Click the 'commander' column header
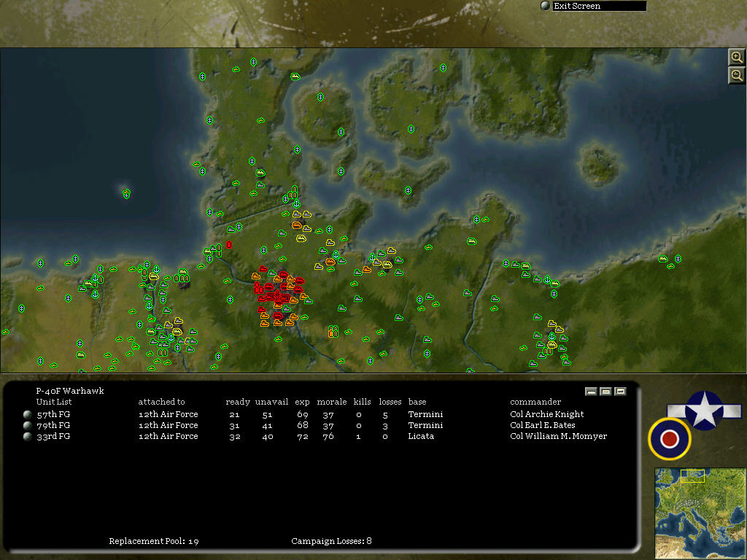This screenshot has height=560, width=747. [535, 402]
